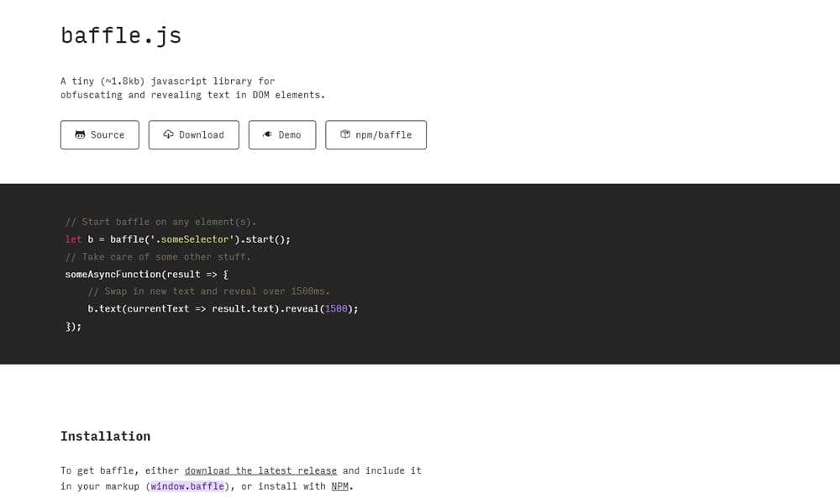Click the baffle.js page title
The image size is (840, 504).
coord(120,35)
